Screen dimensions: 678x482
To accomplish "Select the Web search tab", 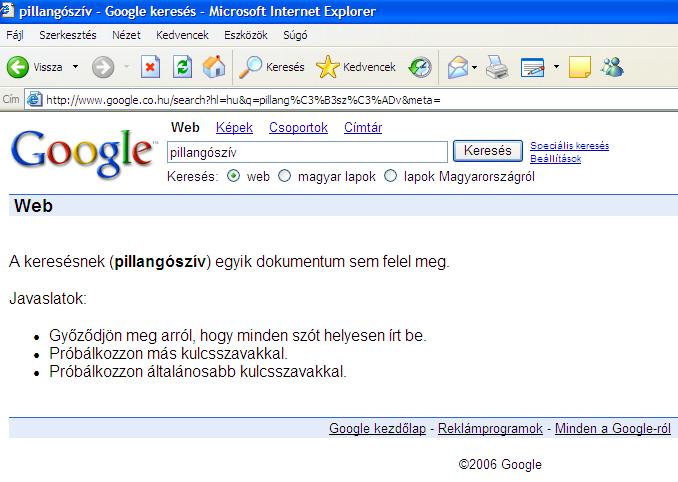I will (185, 128).
